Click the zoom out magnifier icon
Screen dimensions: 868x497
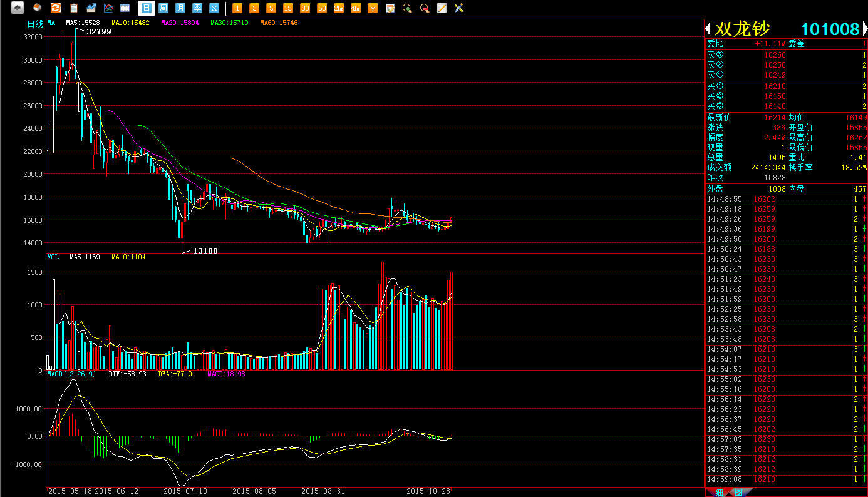424,8
